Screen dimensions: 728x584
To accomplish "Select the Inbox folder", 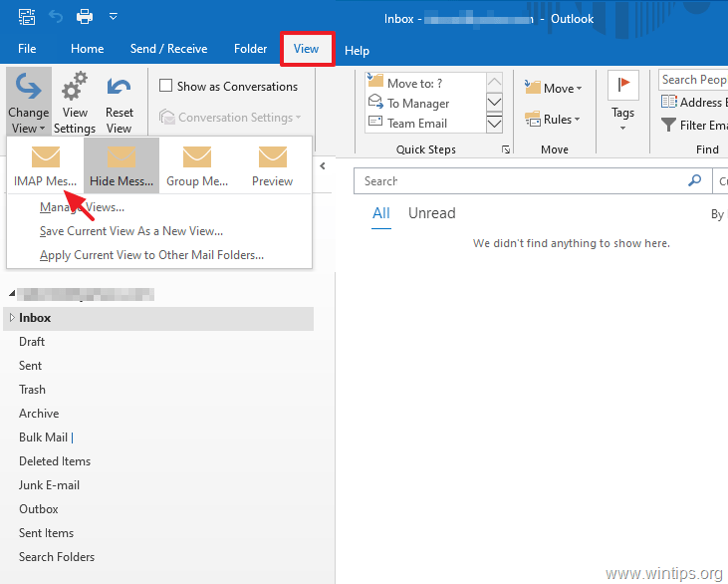I will (x=158, y=318).
